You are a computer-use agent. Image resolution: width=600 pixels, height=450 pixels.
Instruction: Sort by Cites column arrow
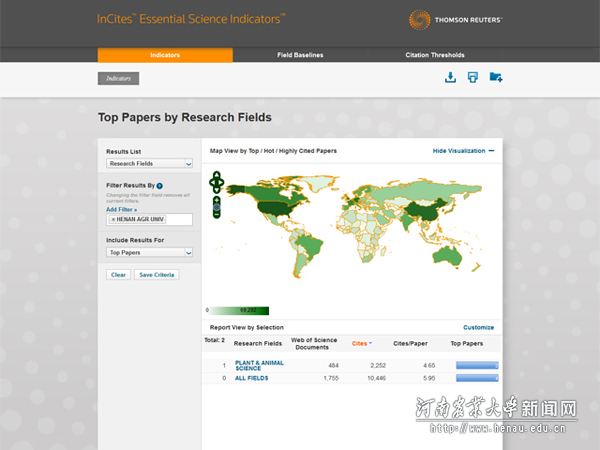point(370,343)
